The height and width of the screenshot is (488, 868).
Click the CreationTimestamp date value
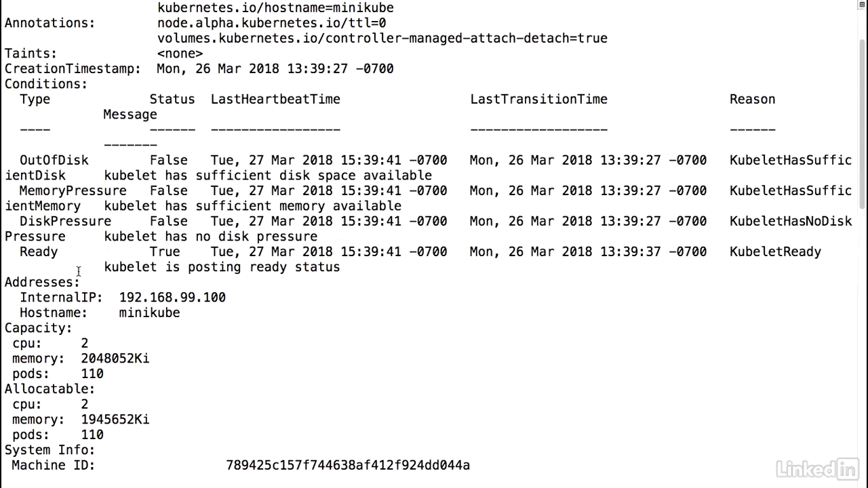[275, 68]
